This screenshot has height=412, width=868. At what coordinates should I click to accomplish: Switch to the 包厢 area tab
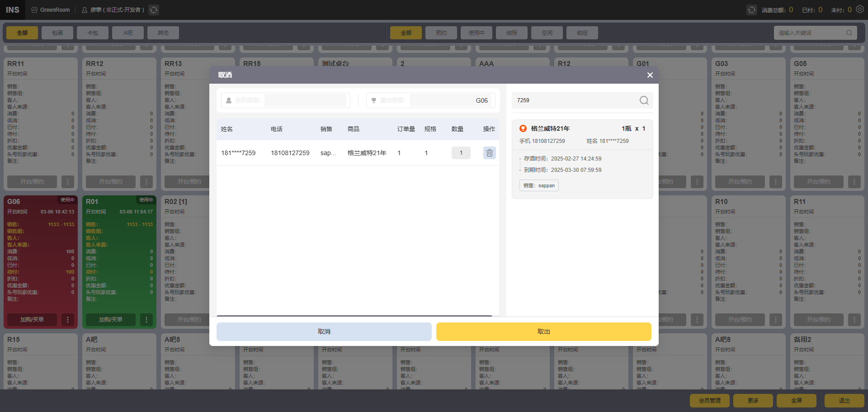(x=57, y=33)
